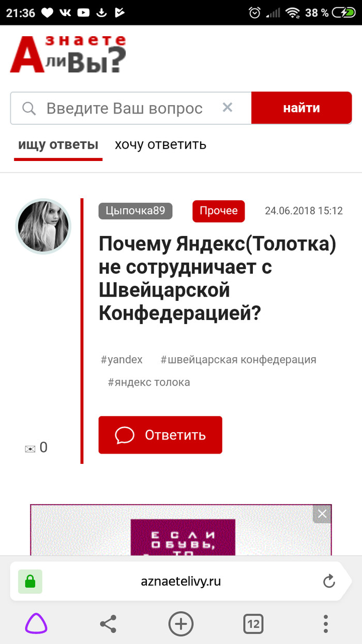Screen dimensions: 362x644
Task: Tap the Alice assistant icon
Action: coord(36,624)
